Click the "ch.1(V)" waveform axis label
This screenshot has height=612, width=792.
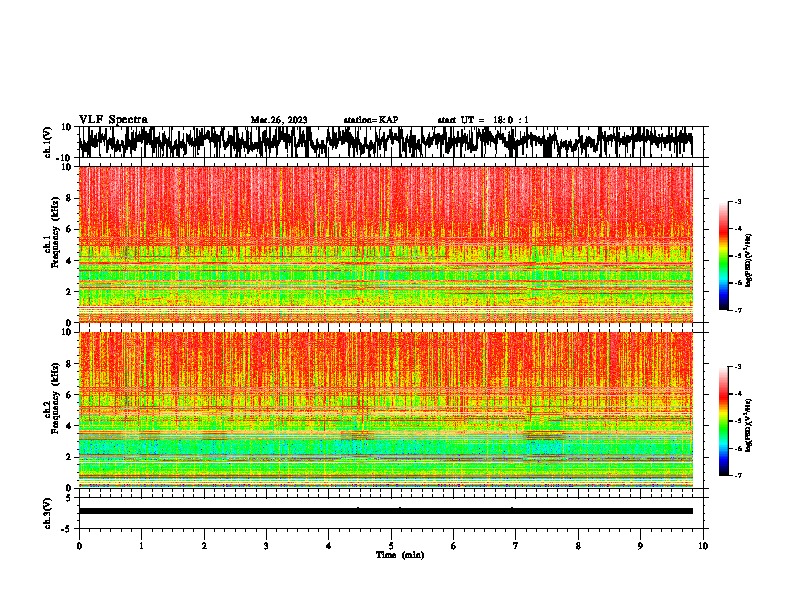48,142
